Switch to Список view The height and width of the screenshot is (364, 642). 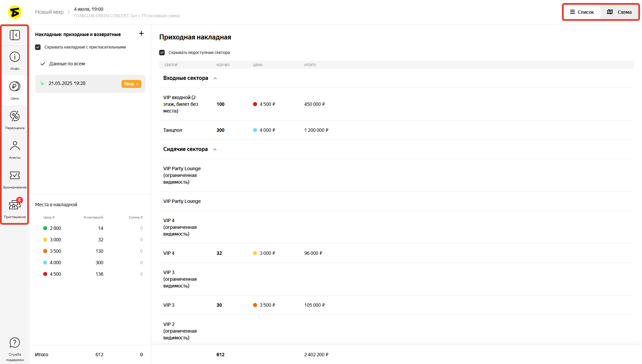pyautogui.click(x=582, y=12)
